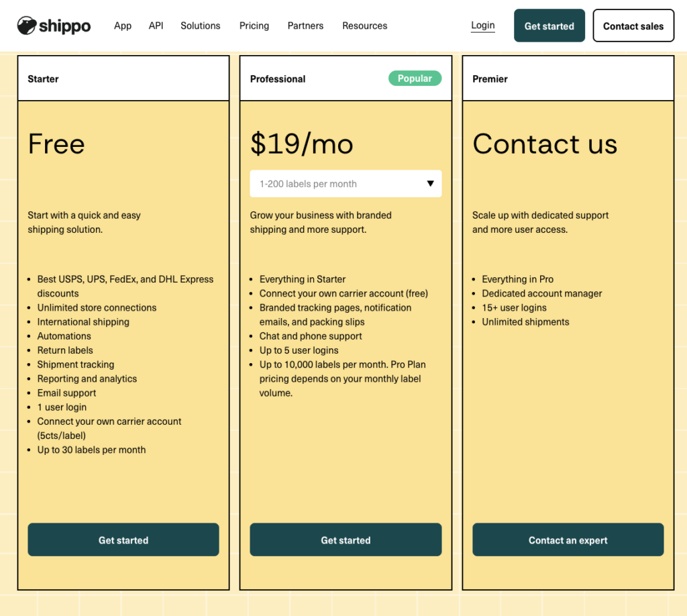
Task: Open the App menu in navigation
Action: coord(123,25)
